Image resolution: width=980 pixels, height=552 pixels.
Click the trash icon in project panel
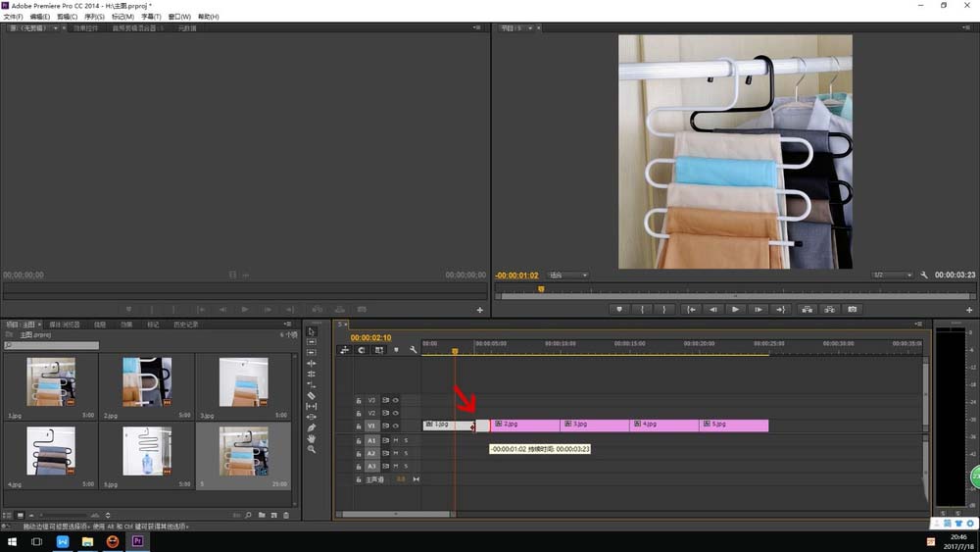click(x=286, y=515)
